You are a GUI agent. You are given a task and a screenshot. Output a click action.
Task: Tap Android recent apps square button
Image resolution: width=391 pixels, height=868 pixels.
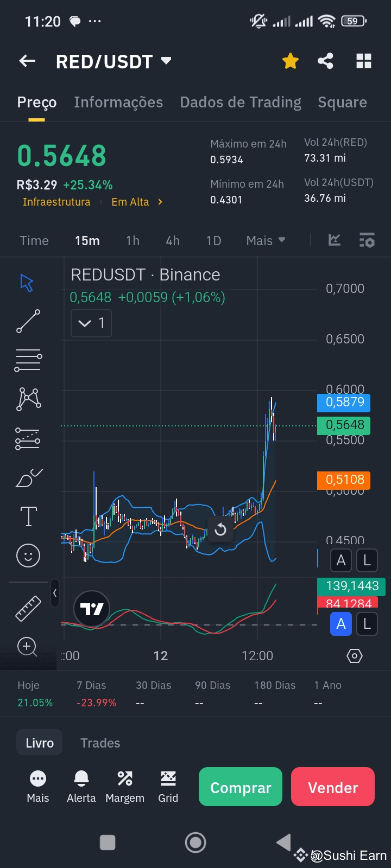tap(108, 843)
